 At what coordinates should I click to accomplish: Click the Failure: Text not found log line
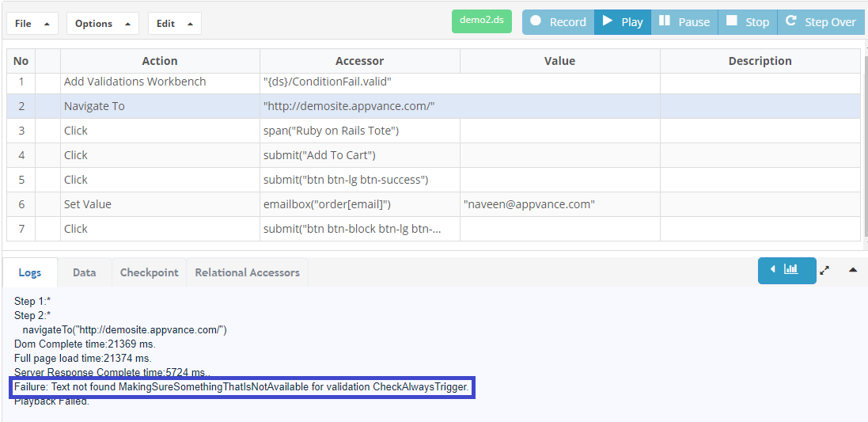click(x=241, y=387)
